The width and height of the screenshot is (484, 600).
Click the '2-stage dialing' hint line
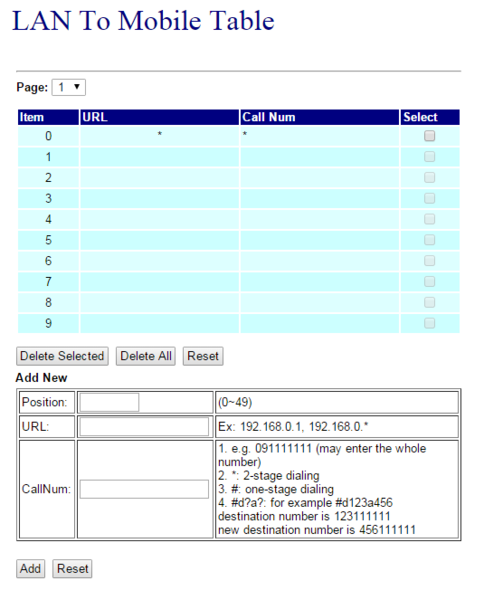(269, 476)
